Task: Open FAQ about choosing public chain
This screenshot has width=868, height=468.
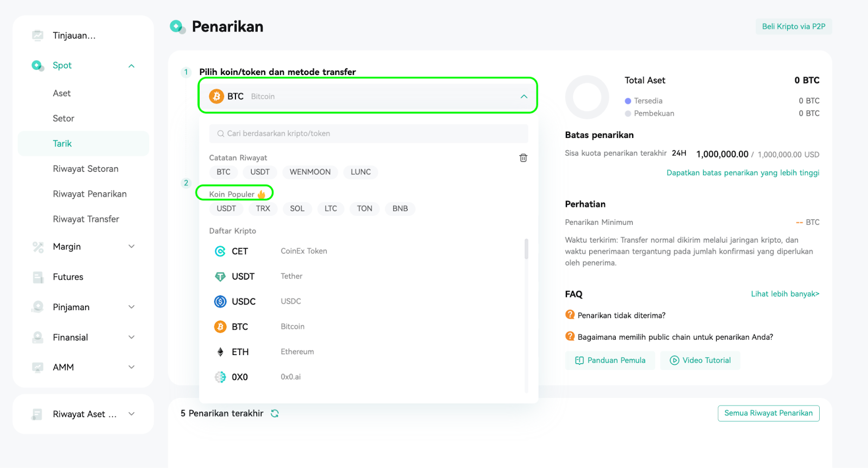Action: [675, 337]
